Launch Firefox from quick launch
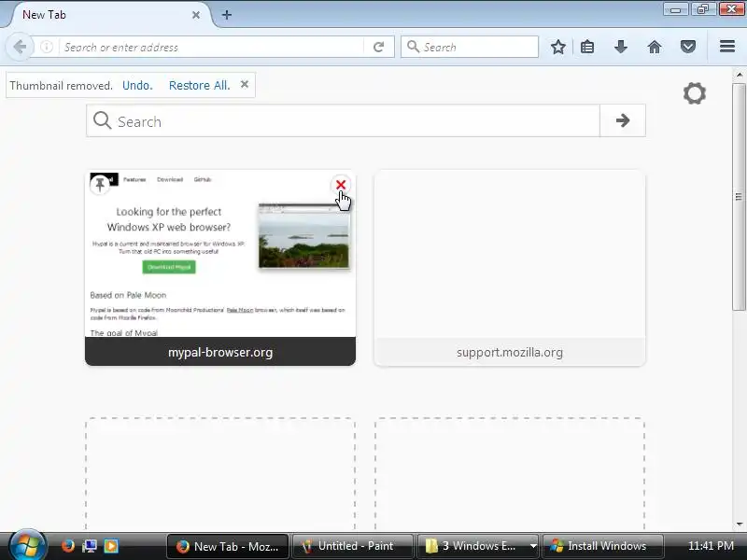The width and height of the screenshot is (747, 560). tap(68, 546)
